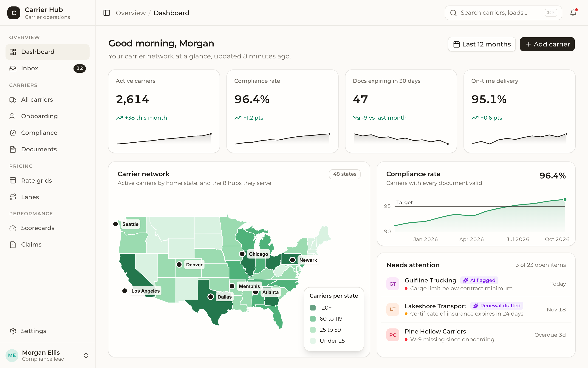This screenshot has height=368, width=588.
Task: Open the Inbox with 12 items
Action: (x=47, y=68)
